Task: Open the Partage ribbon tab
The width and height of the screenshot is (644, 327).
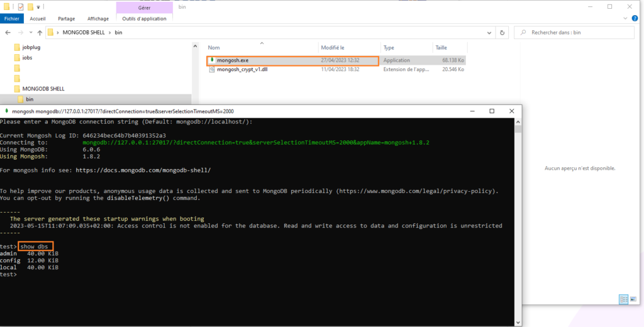Action: coord(67,18)
